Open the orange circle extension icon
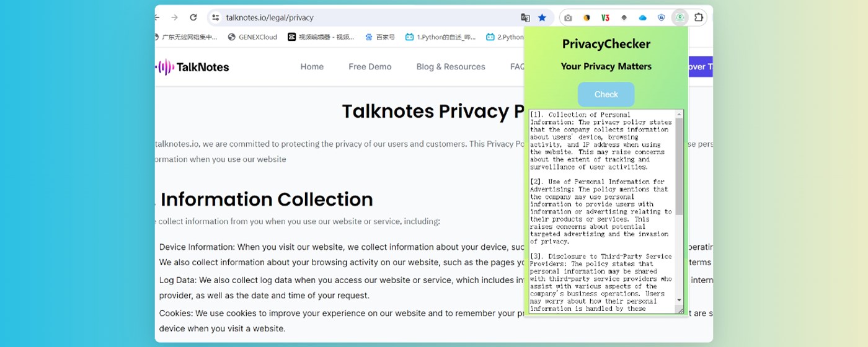This screenshot has width=868, height=347. click(587, 18)
